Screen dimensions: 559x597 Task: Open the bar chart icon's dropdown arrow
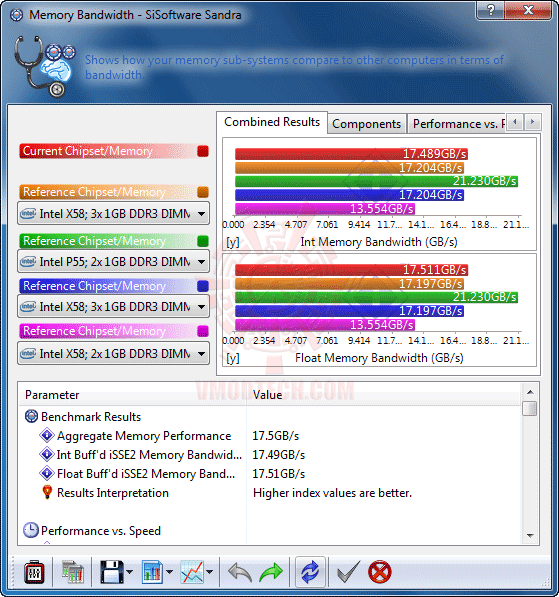[x=169, y=572]
